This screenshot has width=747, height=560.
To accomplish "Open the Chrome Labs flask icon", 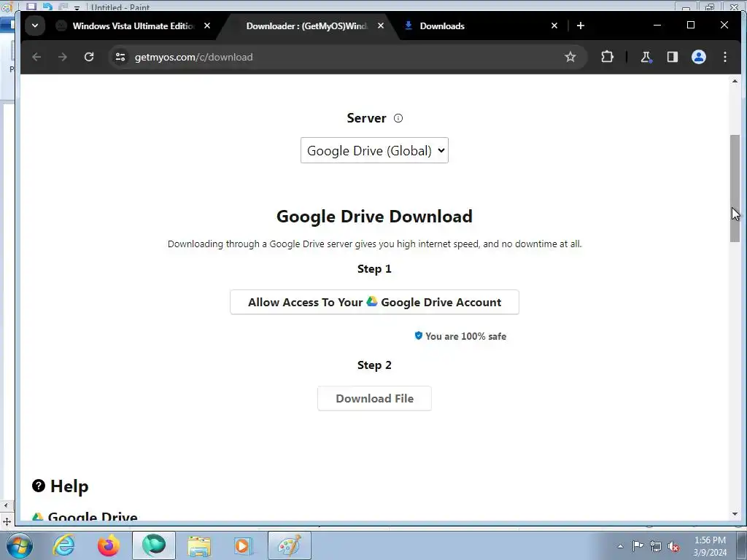I will point(646,57).
